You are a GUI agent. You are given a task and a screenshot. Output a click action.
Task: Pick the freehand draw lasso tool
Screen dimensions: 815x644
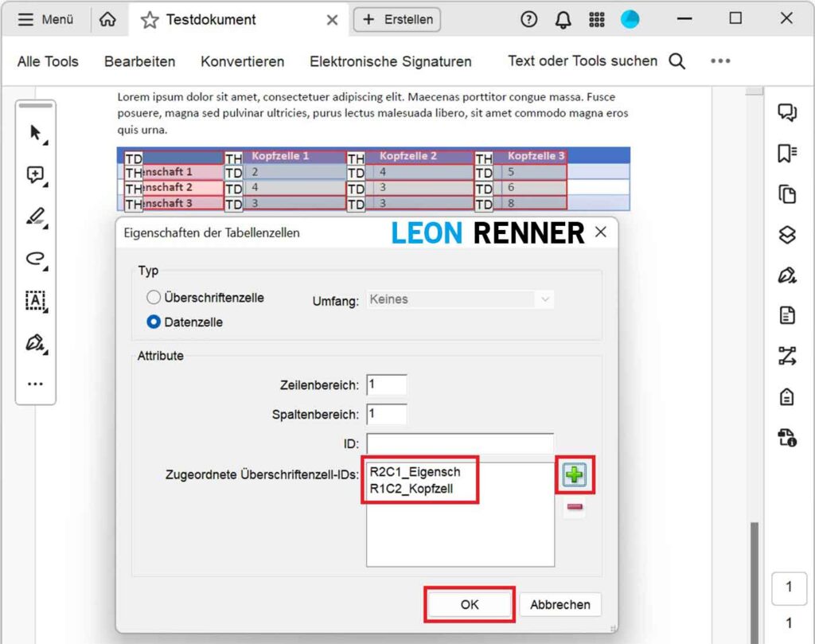(36, 258)
